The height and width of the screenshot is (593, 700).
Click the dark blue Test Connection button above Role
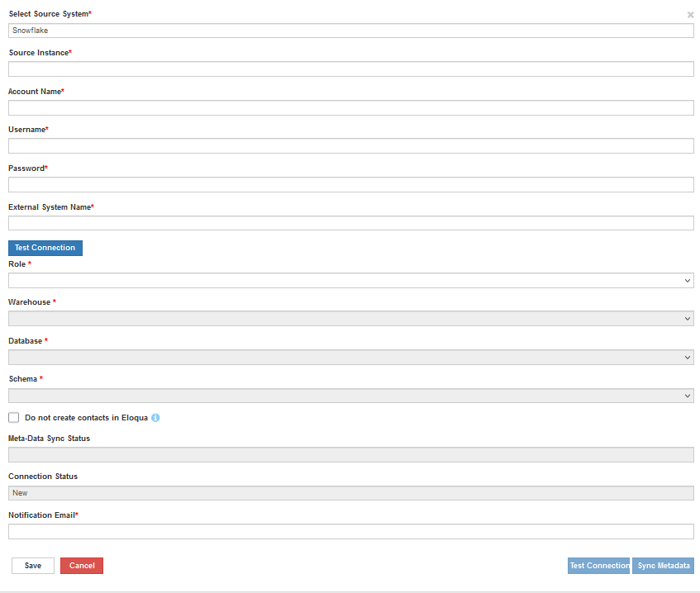click(x=45, y=248)
